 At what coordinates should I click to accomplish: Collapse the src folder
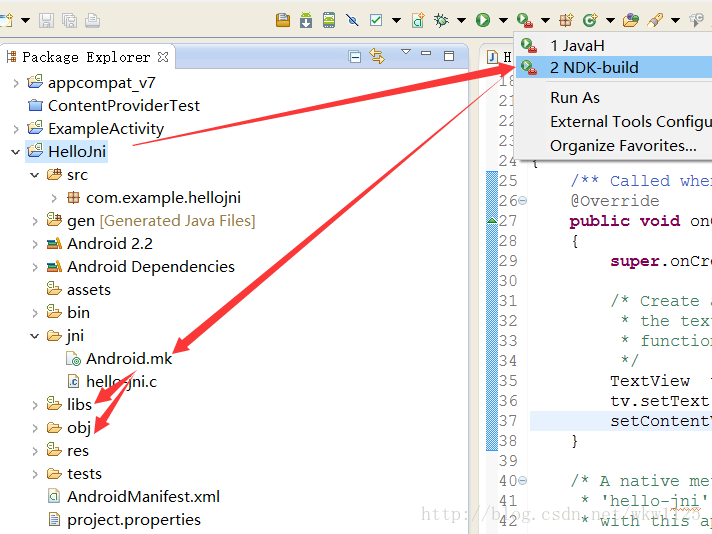click(x=35, y=175)
